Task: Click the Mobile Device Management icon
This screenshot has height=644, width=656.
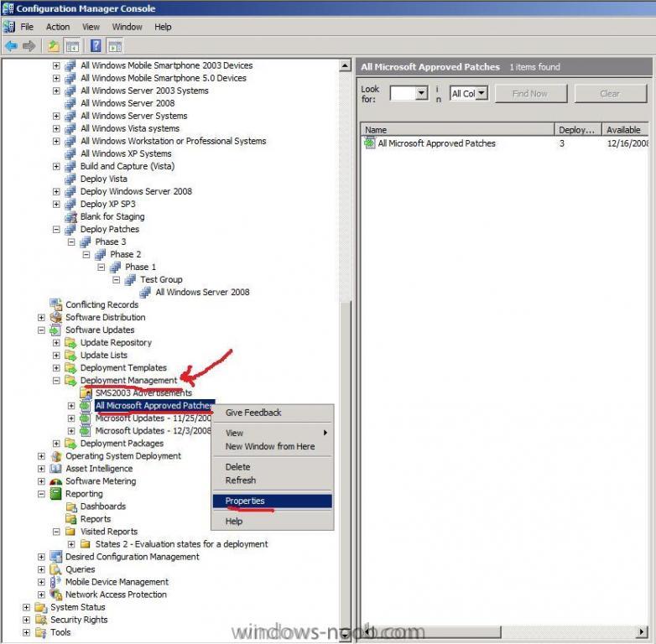Action: pos(55,582)
